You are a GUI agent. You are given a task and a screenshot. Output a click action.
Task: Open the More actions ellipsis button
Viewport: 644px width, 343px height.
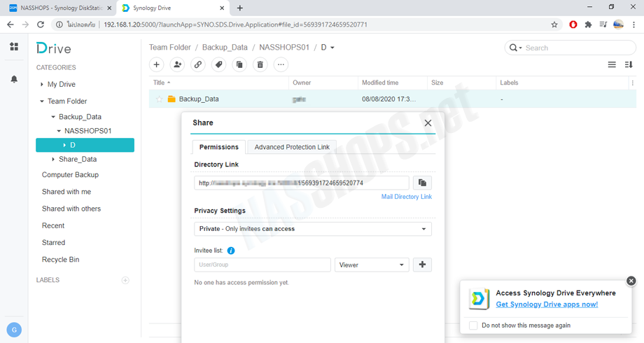(281, 64)
